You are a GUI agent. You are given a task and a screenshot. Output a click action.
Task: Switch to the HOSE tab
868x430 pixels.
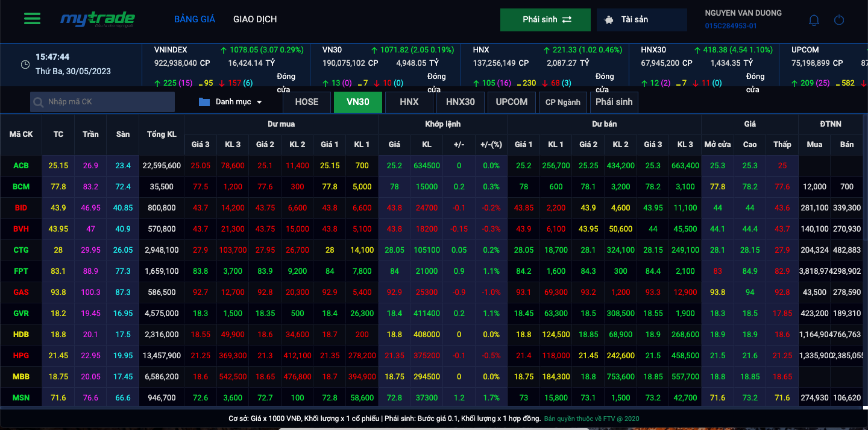pyautogui.click(x=306, y=102)
